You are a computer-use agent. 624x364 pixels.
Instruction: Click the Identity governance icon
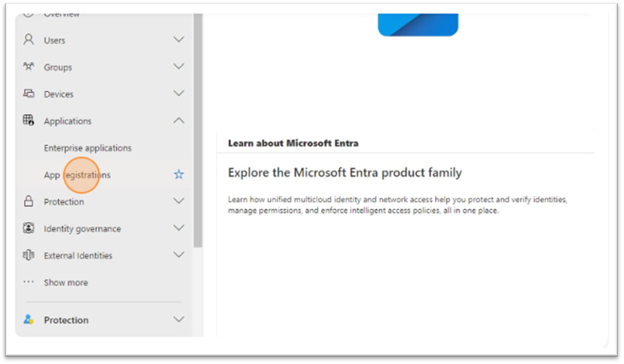click(28, 228)
